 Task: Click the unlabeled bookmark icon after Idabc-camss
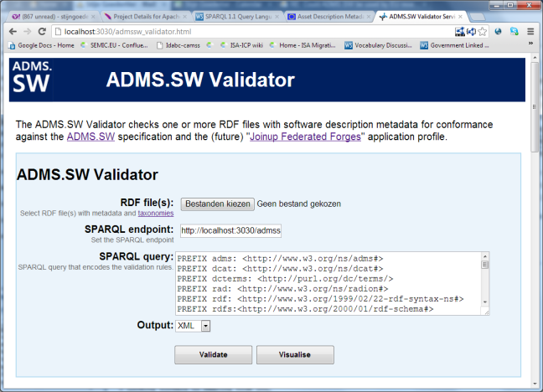coord(209,45)
